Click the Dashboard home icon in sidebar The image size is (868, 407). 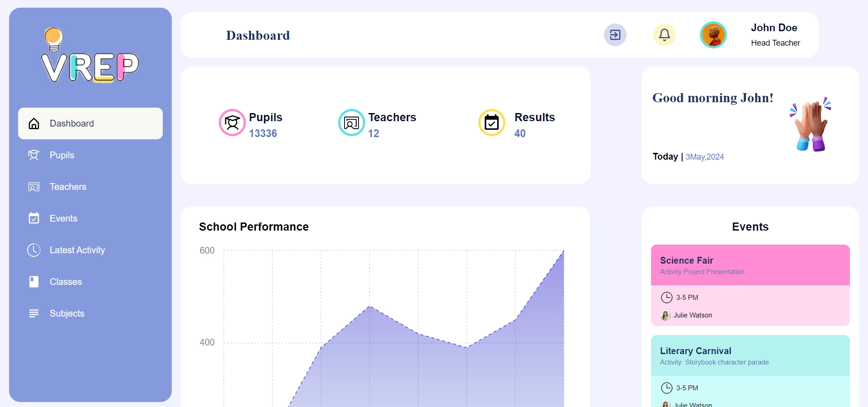(x=34, y=123)
